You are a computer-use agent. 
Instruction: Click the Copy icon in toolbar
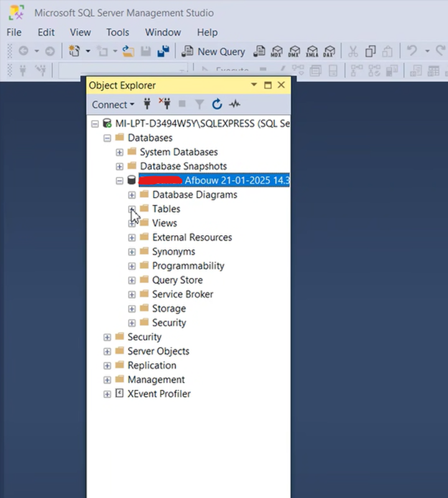coord(370,51)
